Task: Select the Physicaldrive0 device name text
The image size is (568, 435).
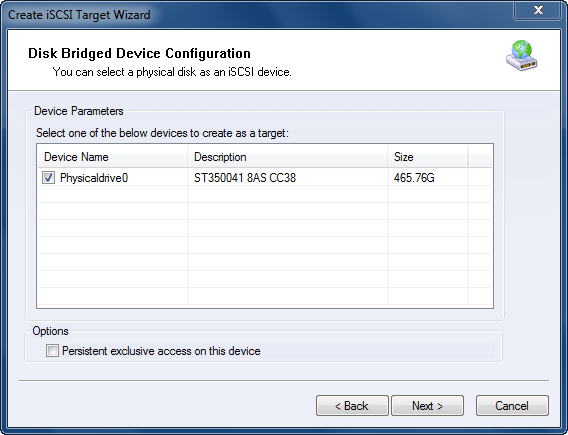Action: 94,178
